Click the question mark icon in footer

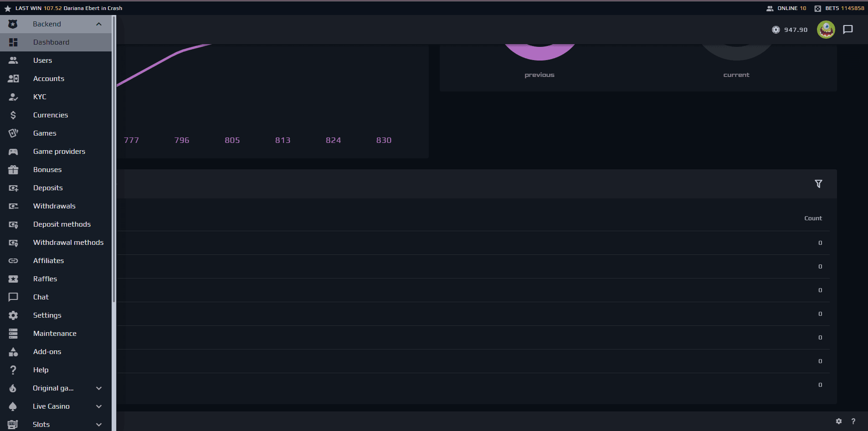(x=853, y=421)
